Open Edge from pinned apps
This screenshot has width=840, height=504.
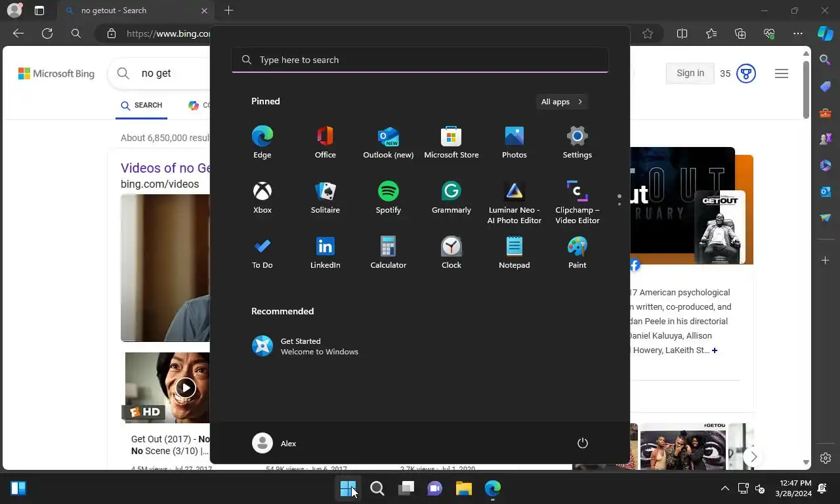click(262, 142)
